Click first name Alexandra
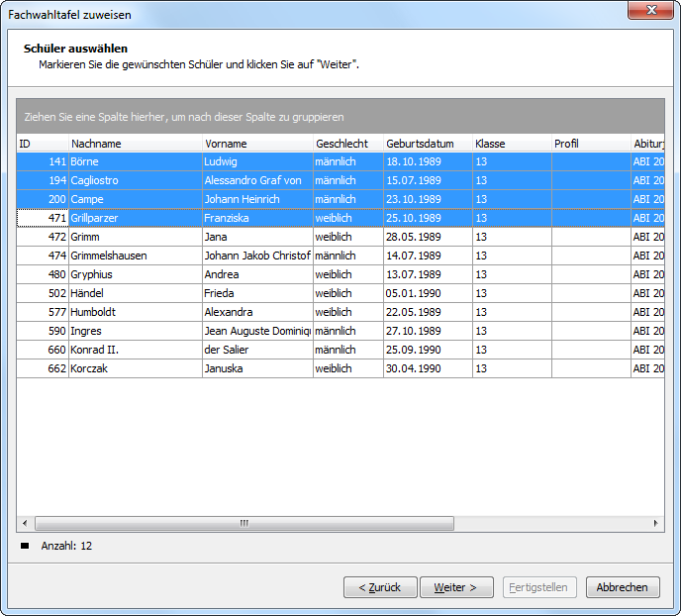Screen dimensions: 681x616 pos(229,312)
